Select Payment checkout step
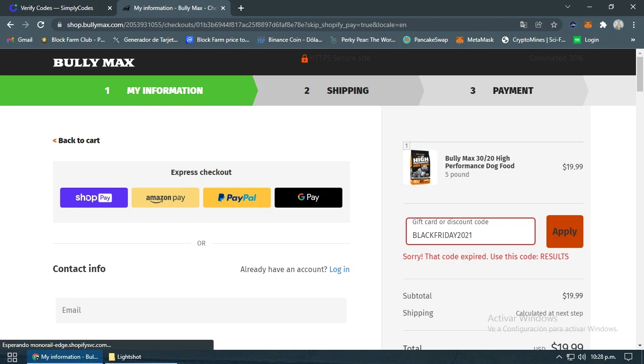Viewport: 644px width, 364px height. coord(502,91)
